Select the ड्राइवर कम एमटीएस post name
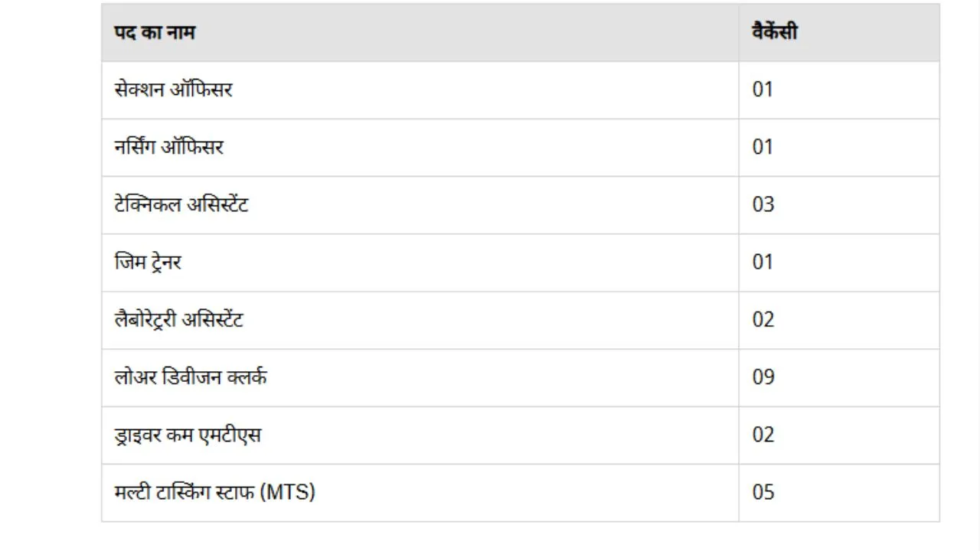980x551 pixels. tap(188, 435)
